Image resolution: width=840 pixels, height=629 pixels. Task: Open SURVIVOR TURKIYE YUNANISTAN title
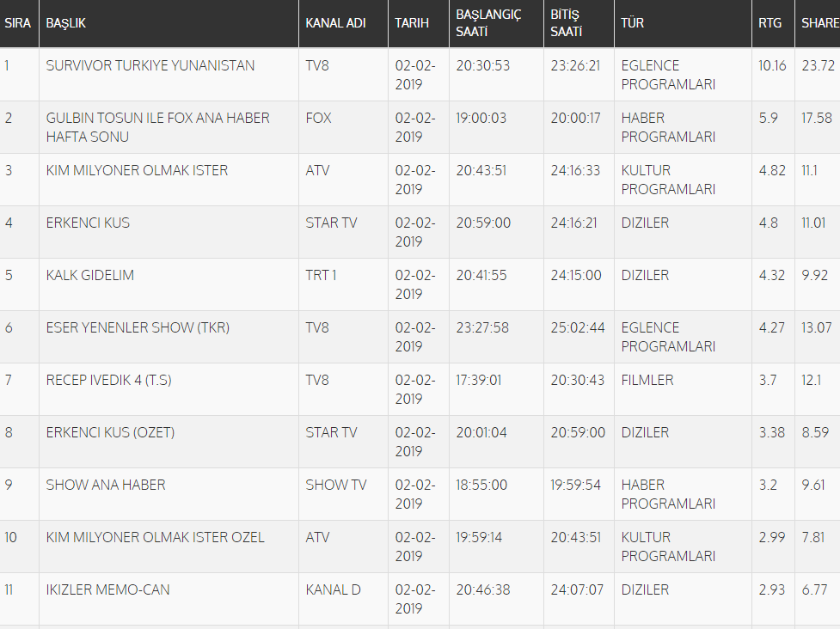pyautogui.click(x=150, y=65)
